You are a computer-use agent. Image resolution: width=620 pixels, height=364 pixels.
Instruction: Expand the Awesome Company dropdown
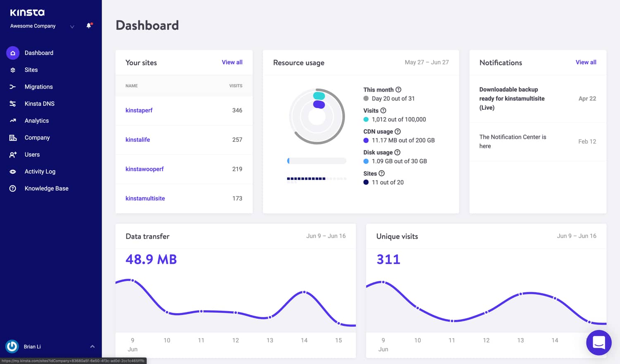click(72, 26)
